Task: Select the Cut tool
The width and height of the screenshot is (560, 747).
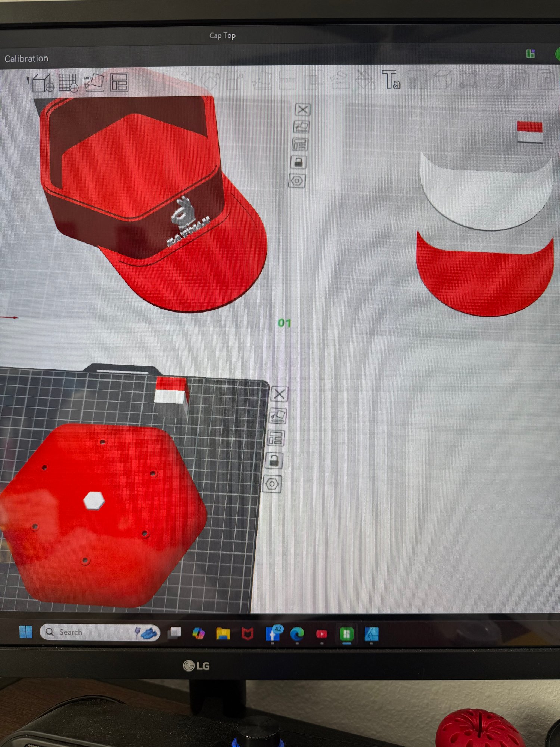Action: click(287, 80)
